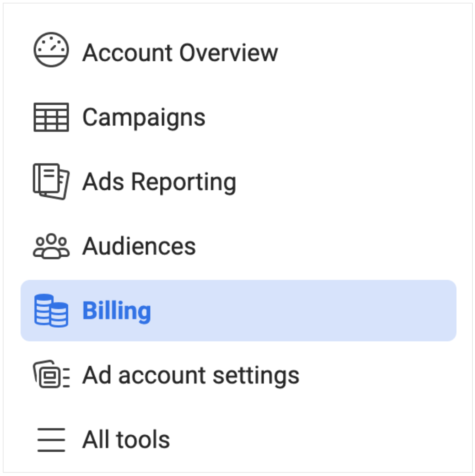Click empty area of highlighted Billing row
The image size is (475, 476).
pyautogui.click(x=303, y=311)
